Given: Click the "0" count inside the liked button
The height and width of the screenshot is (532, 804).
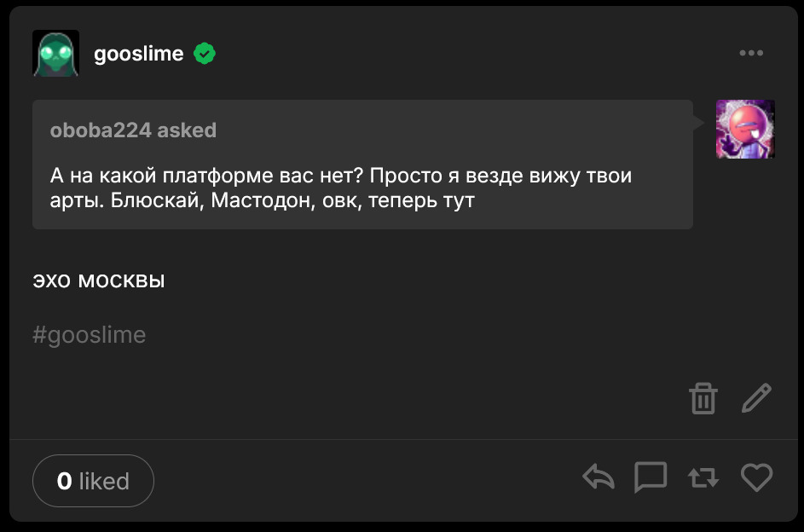Looking at the screenshot, I should (x=64, y=481).
